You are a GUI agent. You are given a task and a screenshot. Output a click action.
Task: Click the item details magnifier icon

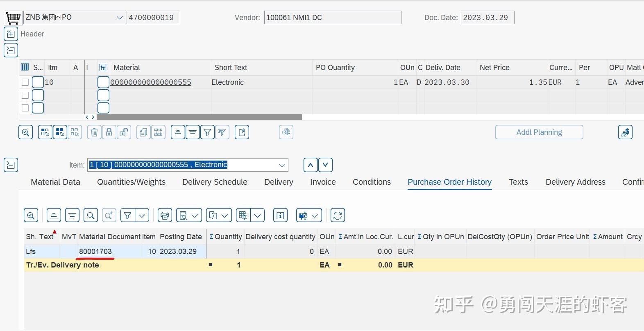pos(26,132)
